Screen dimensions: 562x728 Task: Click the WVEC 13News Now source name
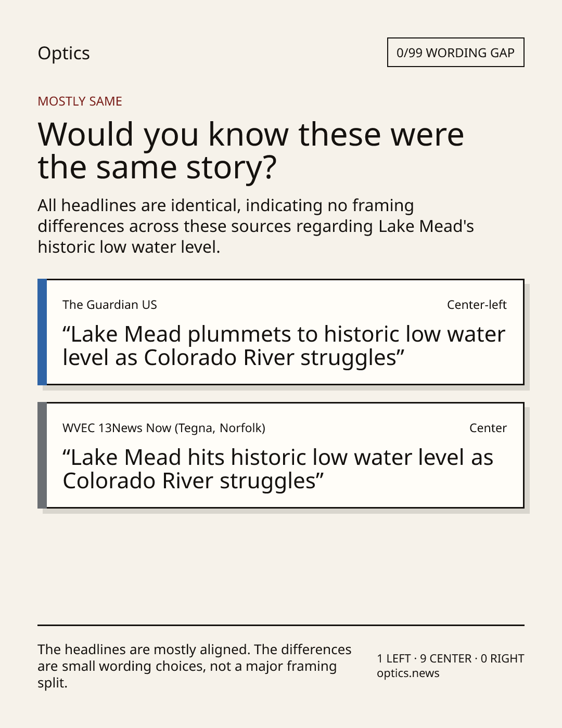(164, 428)
